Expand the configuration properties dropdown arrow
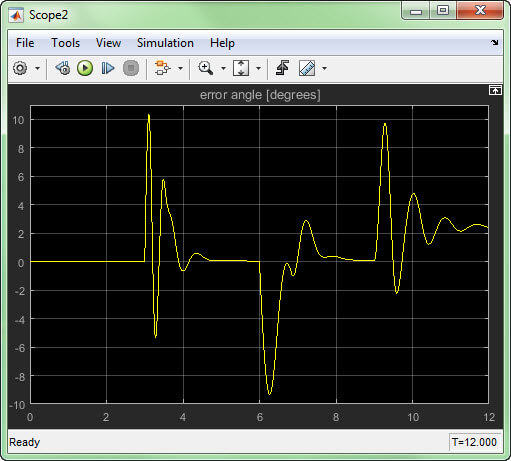This screenshot has height=461, width=511. [x=38, y=69]
